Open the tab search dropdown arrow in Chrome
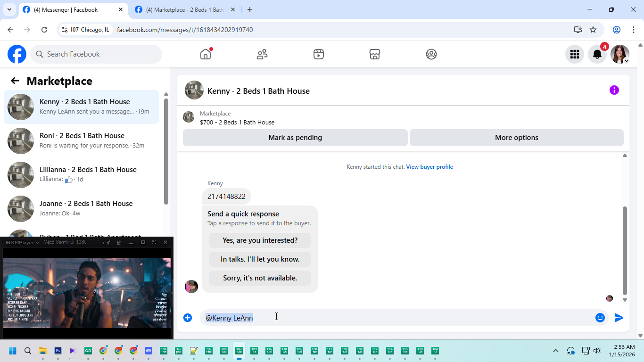 (x=9, y=9)
